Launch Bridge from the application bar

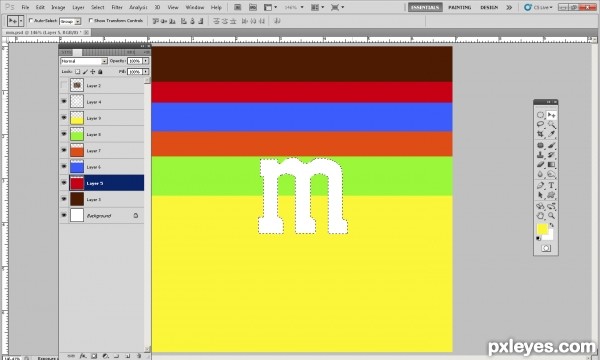238,7
